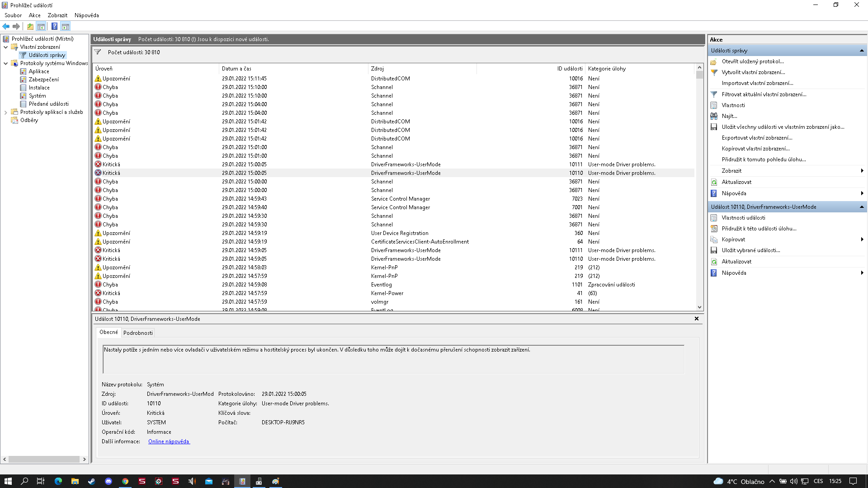The image size is (868, 488).
Task: Click Filtrovat aktuální vlastní zobrazení action
Action: (x=764, y=94)
